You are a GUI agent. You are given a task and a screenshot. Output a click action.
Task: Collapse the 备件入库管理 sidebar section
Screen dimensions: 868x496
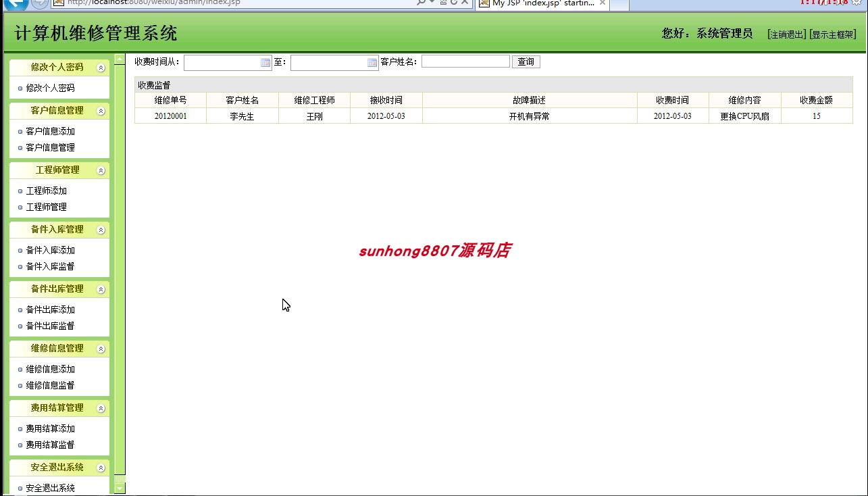coord(101,230)
